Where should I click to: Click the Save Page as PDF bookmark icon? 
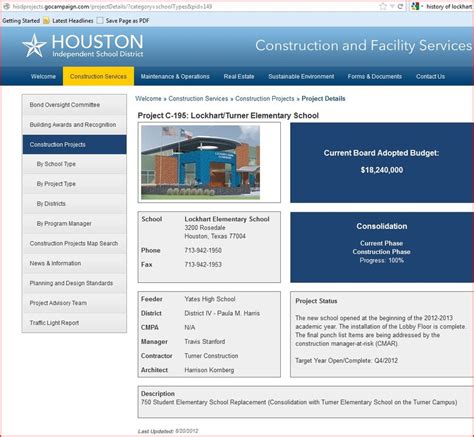(x=100, y=21)
